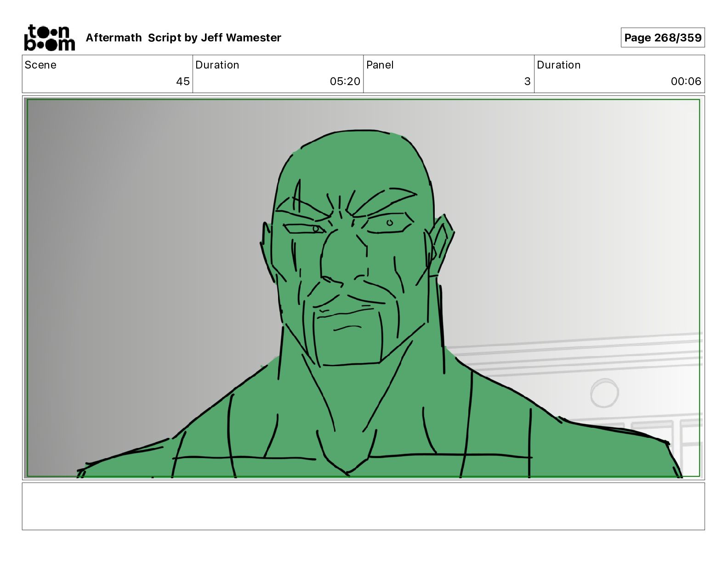728x563 pixels.
Task: Click the Page 268/359 indicator box
Action: point(662,38)
